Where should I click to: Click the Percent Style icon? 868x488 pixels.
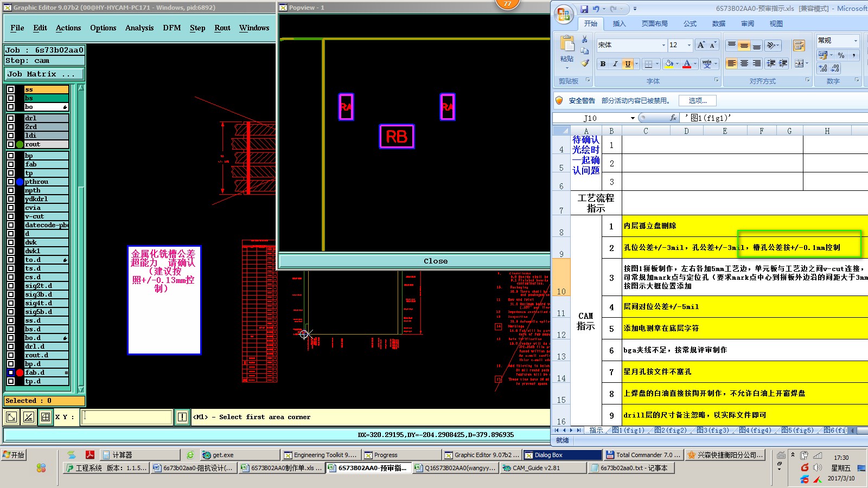841,55
